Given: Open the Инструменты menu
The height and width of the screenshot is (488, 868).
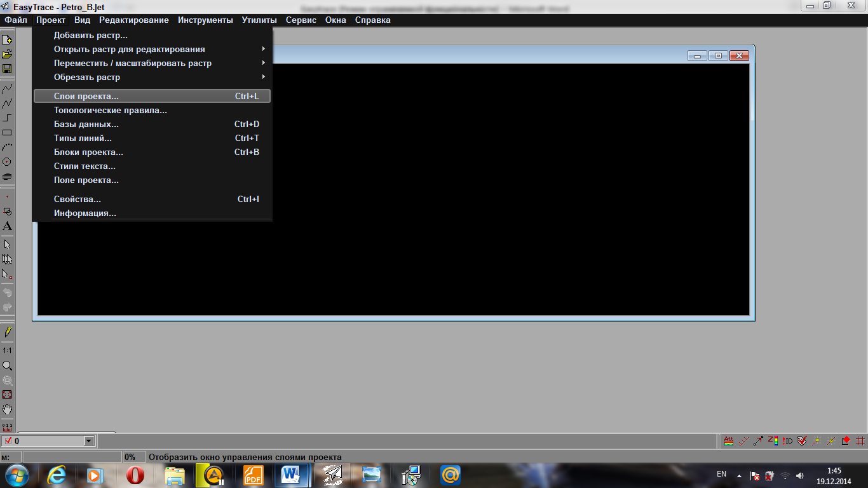Looking at the screenshot, I should [205, 20].
